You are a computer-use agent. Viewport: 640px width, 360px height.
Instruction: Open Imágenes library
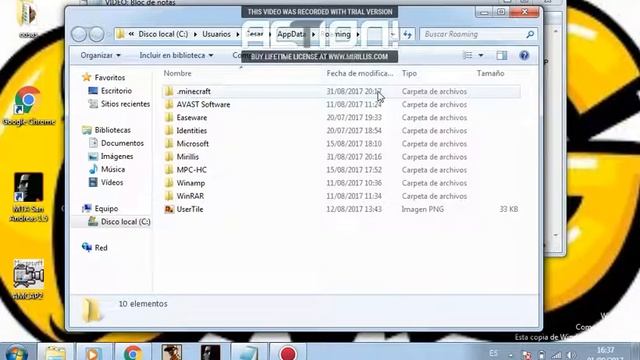click(x=117, y=156)
